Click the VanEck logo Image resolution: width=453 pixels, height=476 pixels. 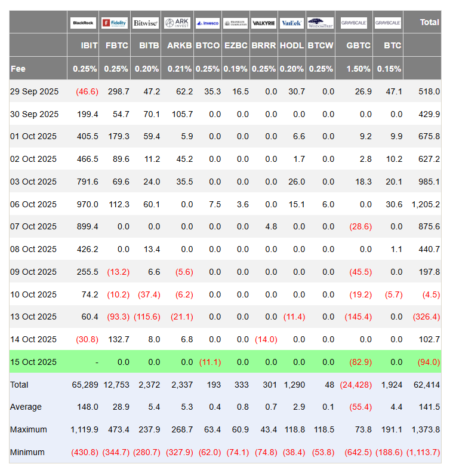(x=292, y=23)
